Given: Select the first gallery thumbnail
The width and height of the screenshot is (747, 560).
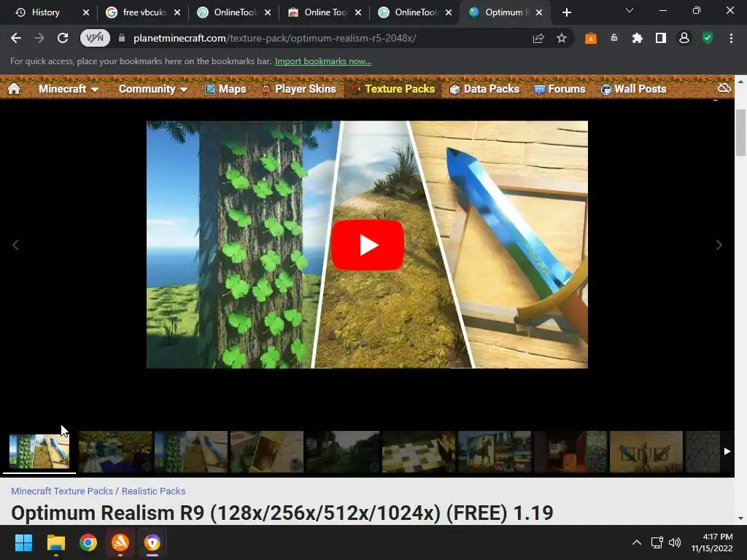Looking at the screenshot, I should click(x=39, y=451).
